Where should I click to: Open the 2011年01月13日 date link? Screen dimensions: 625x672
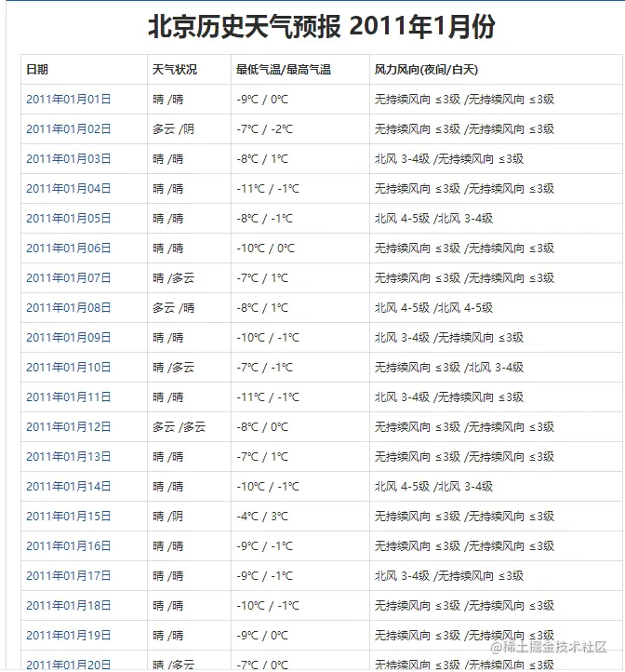click(x=69, y=457)
